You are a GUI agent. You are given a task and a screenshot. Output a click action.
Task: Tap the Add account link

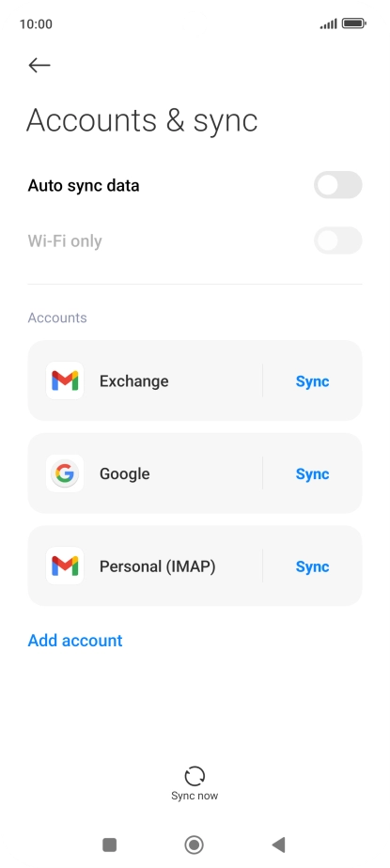pos(75,641)
